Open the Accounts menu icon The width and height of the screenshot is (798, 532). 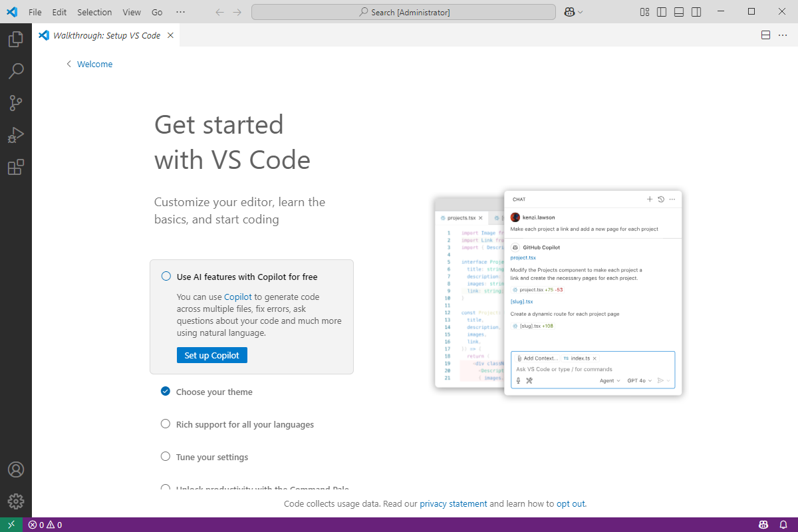tap(16, 469)
